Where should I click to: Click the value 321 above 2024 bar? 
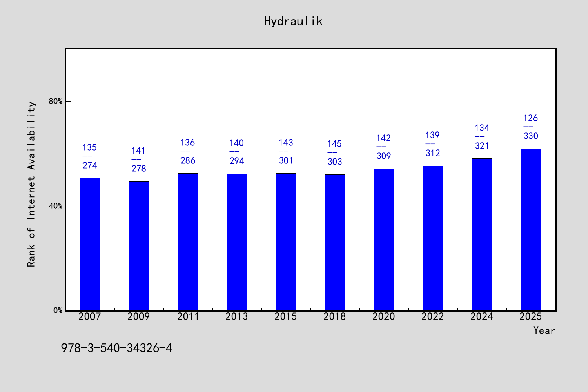pyautogui.click(x=482, y=146)
